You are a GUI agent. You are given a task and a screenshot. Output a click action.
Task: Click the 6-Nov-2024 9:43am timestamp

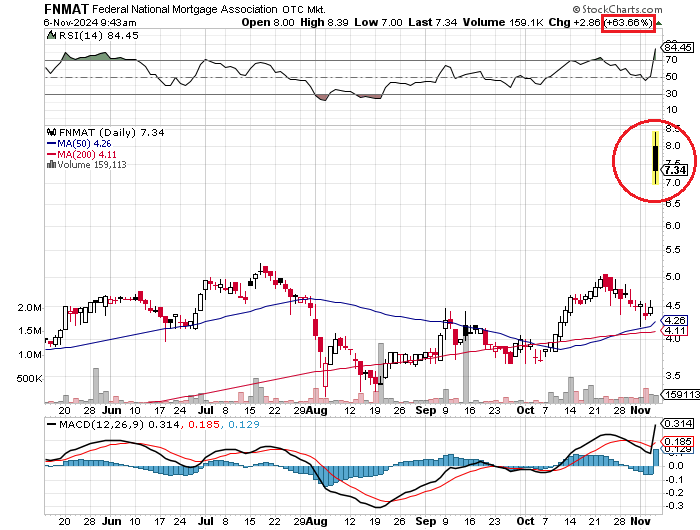90,22
